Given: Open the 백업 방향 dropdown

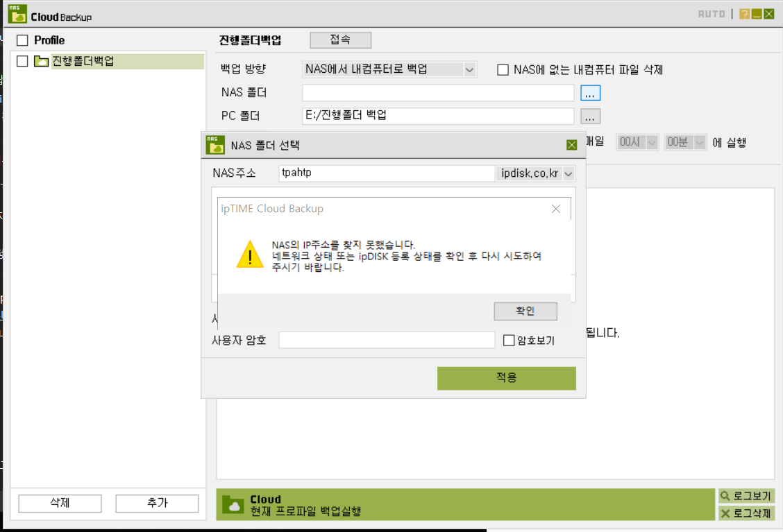Looking at the screenshot, I should pyautogui.click(x=389, y=69).
